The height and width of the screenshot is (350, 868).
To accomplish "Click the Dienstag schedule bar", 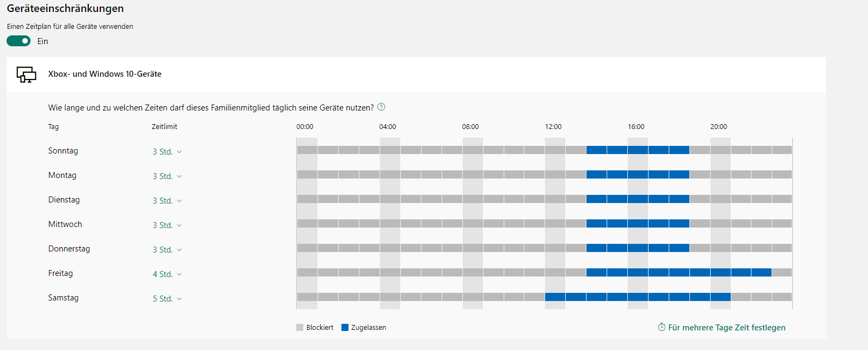I will pos(545,199).
